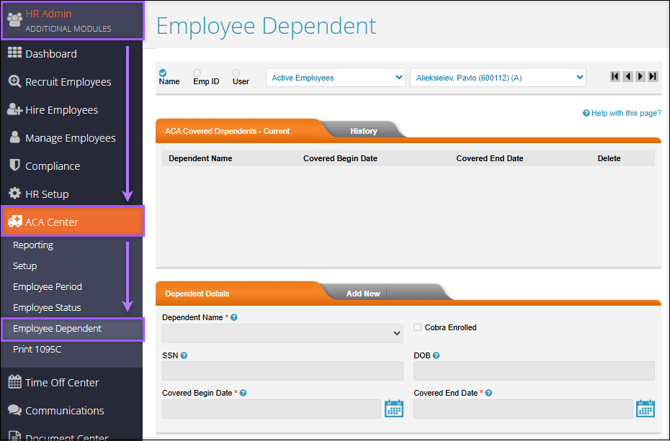Click the Covered Begin Date input field
This screenshot has height=441, width=670.
point(271,409)
